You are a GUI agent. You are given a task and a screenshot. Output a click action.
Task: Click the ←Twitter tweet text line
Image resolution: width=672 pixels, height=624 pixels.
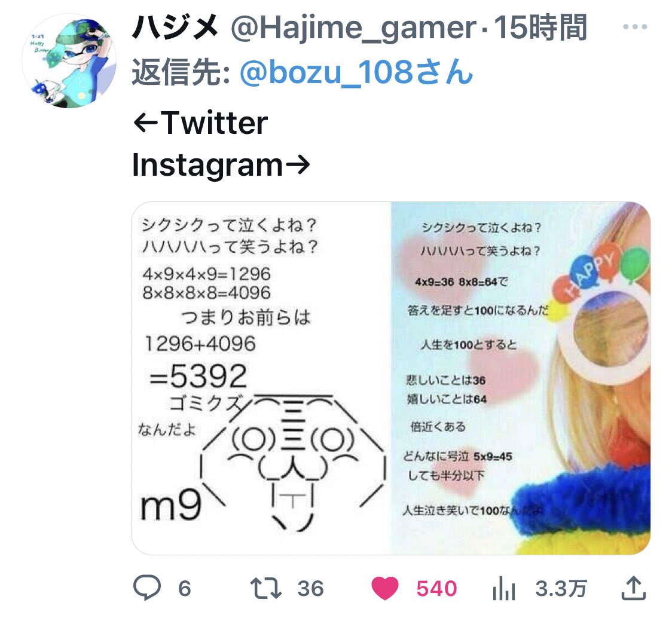click(x=200, y=123)
